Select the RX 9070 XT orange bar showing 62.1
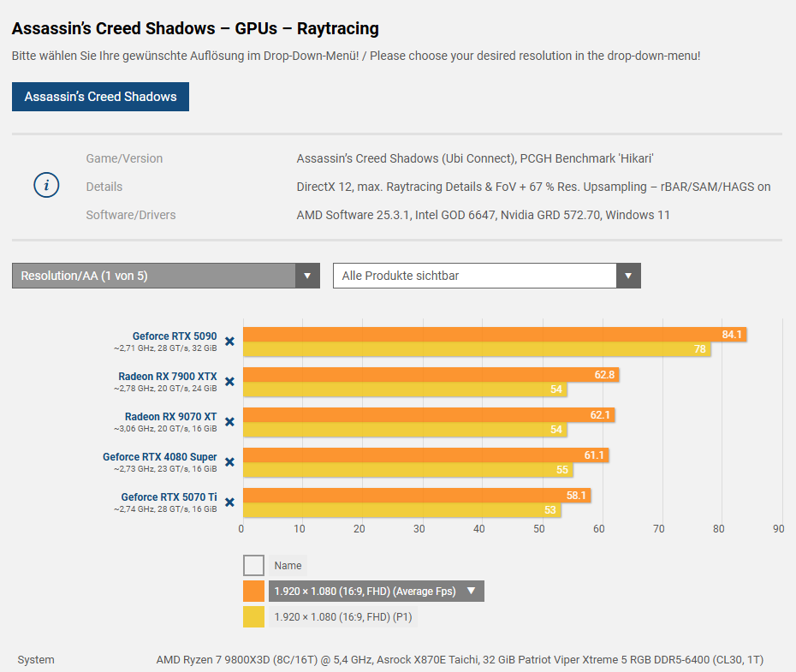This screenshot has width=796, height=672. tap(429, 414)
